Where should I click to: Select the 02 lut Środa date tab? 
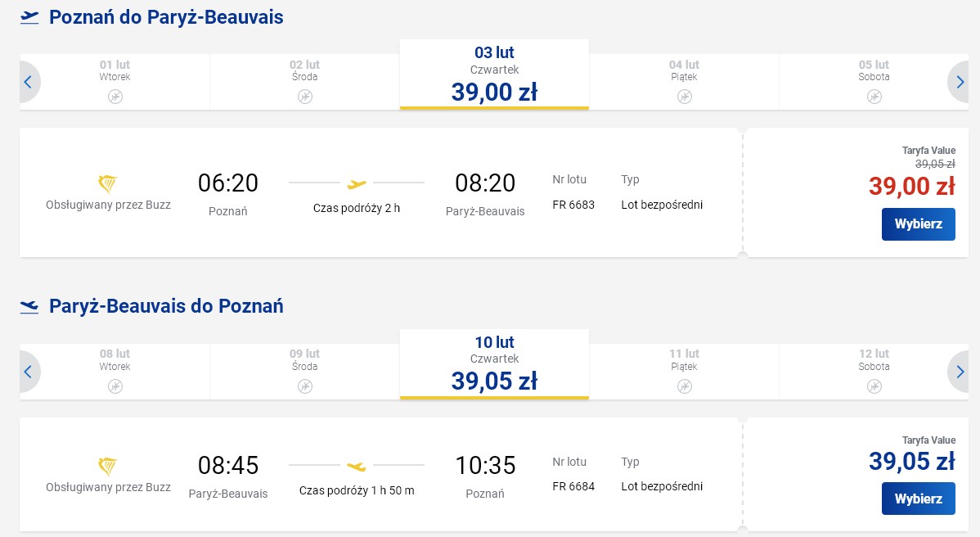click(x=304, y=82)
